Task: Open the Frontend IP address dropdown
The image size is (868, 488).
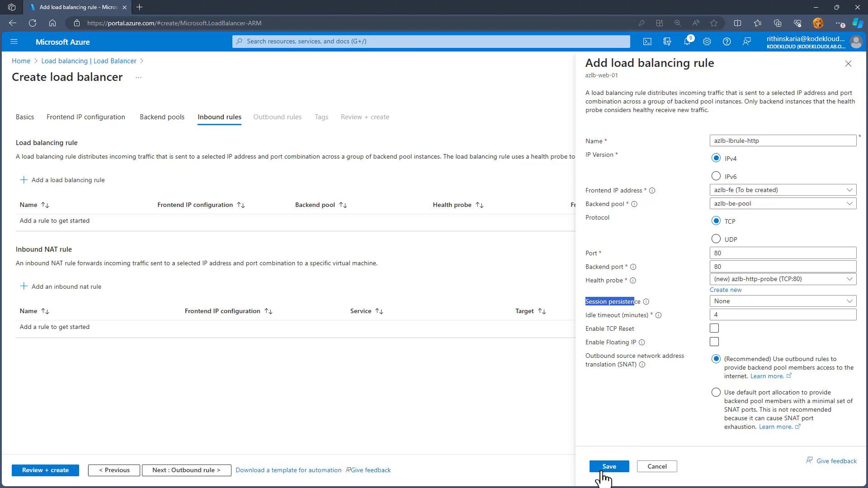Action: tap(783, 190)
